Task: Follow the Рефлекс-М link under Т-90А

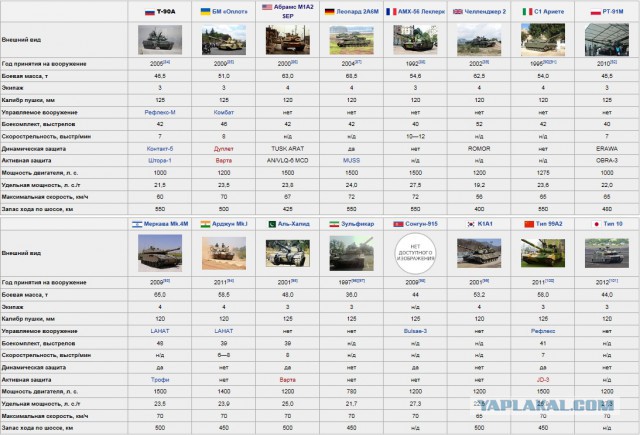Action: coord(160,112)
